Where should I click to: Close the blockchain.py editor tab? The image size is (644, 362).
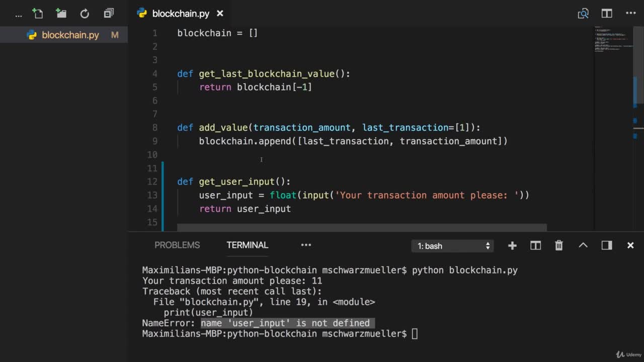coord(219,14)
